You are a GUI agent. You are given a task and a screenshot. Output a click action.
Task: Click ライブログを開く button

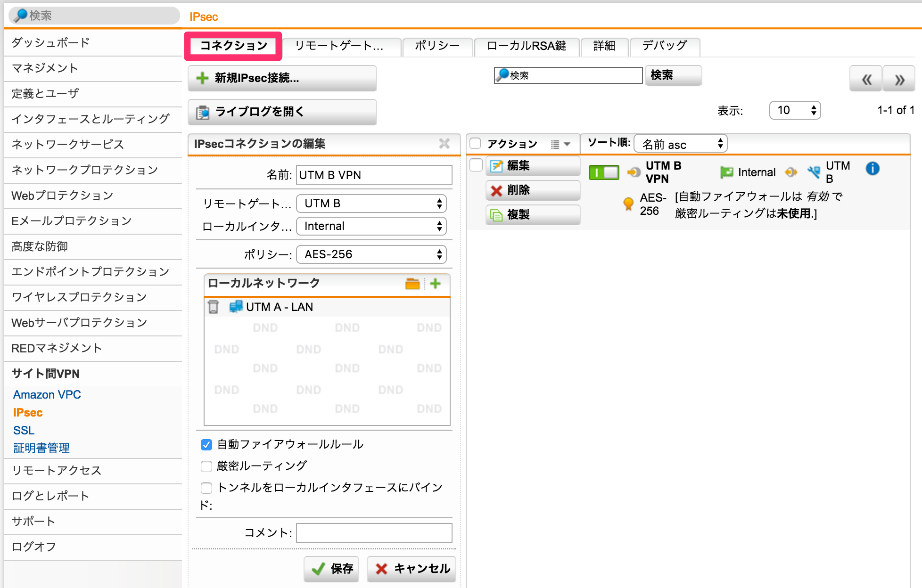tap(282, 112)
